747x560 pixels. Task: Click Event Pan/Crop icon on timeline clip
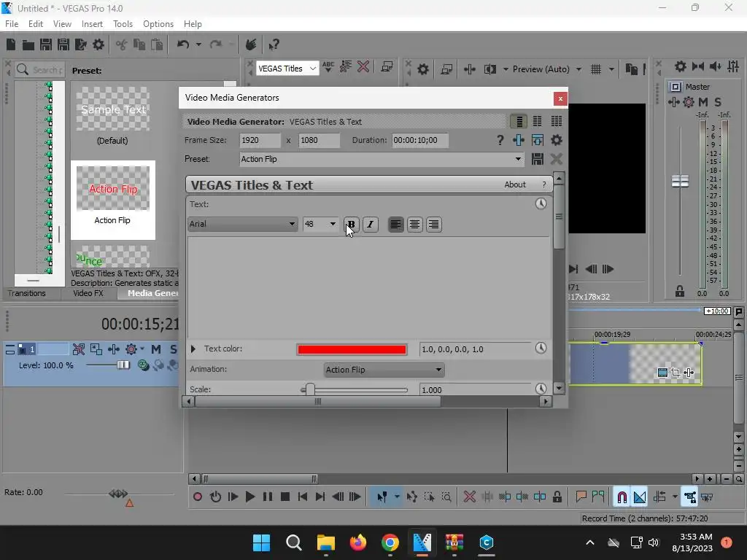tap(676, 373)
